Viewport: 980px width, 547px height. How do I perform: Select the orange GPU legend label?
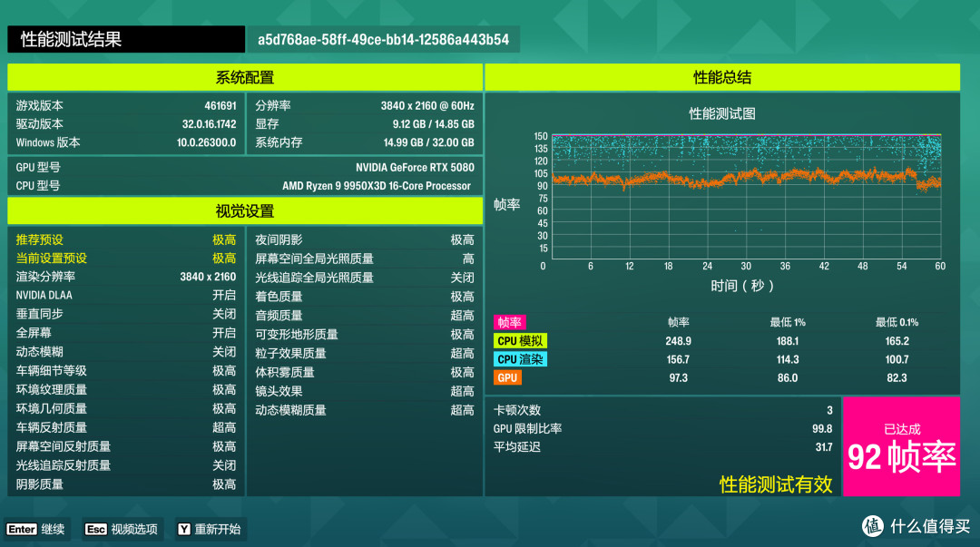click(507, 377)
